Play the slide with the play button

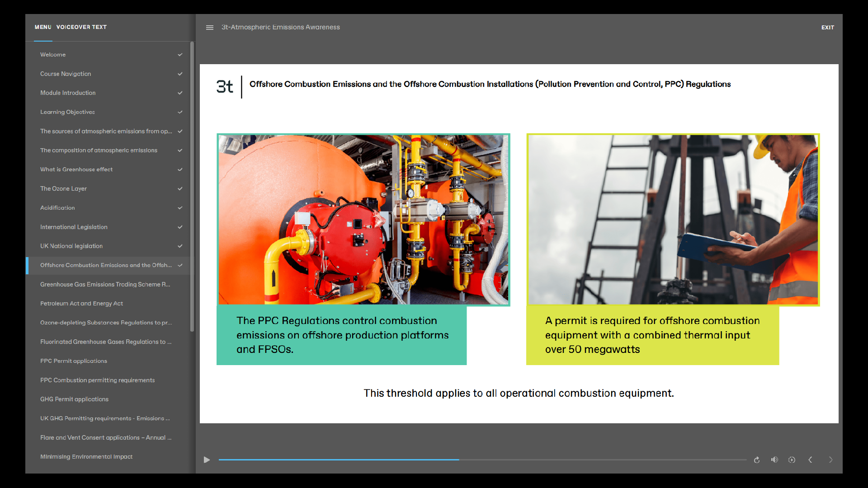[207, 460]
